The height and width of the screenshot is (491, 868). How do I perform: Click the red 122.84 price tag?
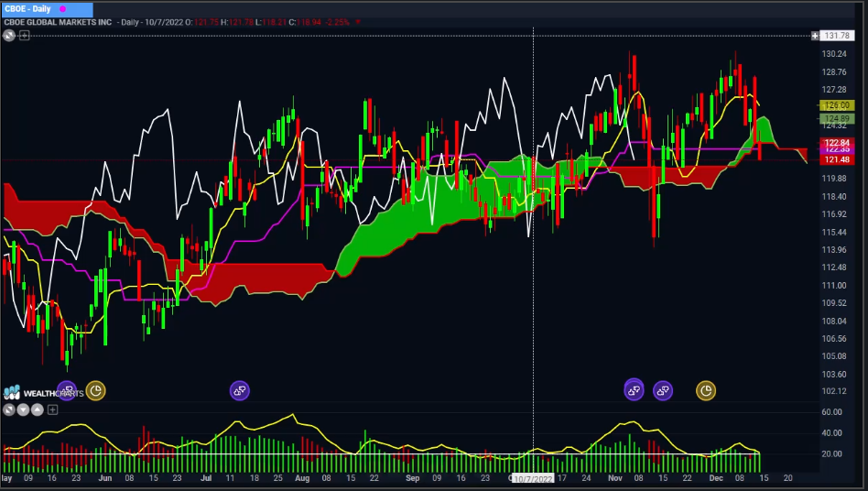[837, 143]
